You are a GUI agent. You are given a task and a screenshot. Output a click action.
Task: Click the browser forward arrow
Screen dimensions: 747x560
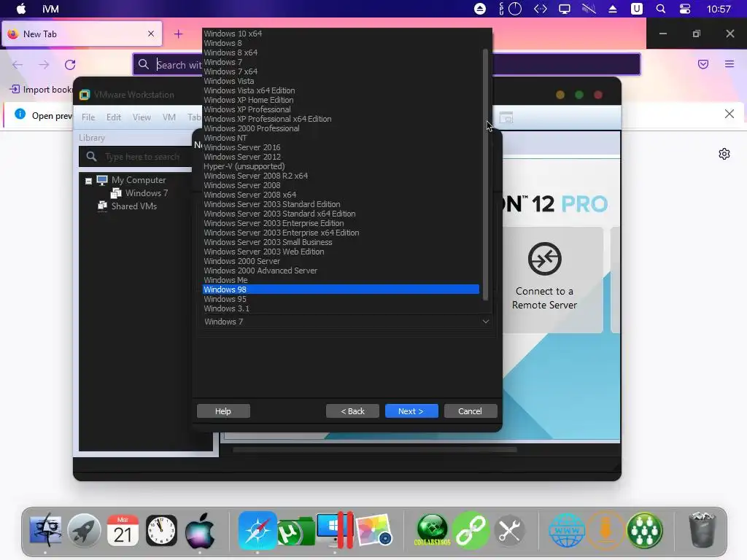44,65
